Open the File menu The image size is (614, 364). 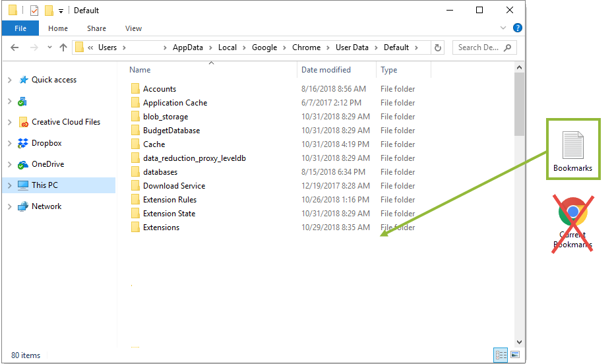coord(20,28)
